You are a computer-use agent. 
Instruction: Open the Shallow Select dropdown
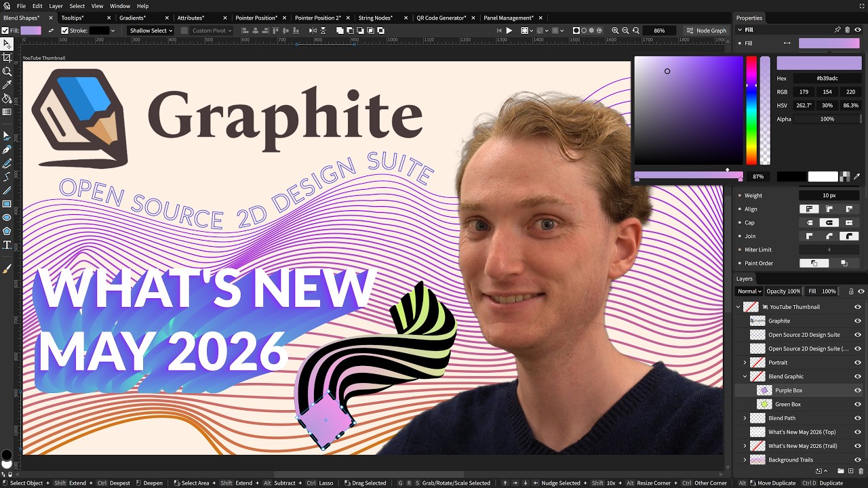pyautogui.click(x=151, y=30)
